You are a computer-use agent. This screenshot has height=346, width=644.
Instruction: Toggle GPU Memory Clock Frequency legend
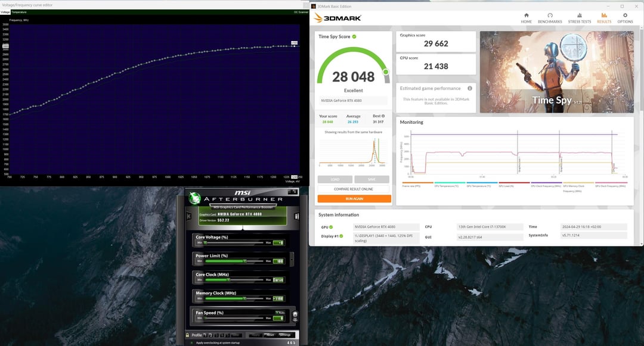tap(578, 187)
